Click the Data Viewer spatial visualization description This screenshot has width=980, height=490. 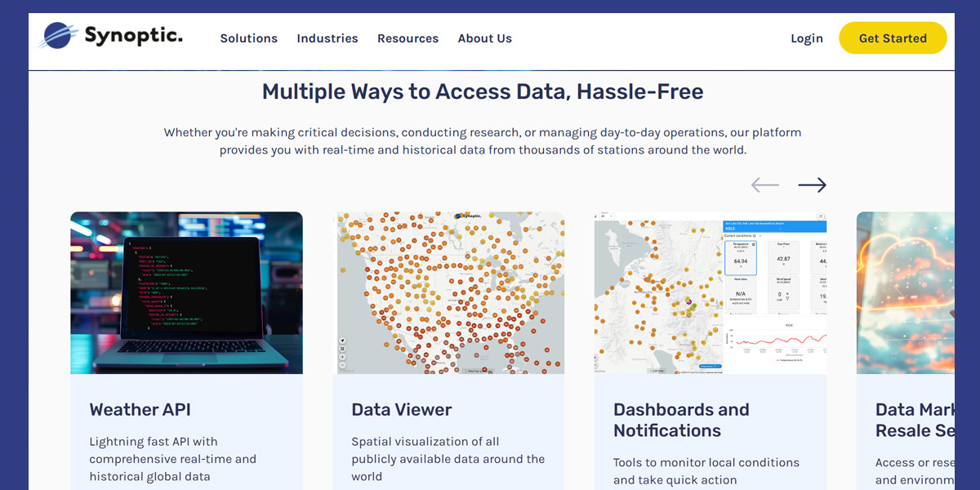(448, 459)
